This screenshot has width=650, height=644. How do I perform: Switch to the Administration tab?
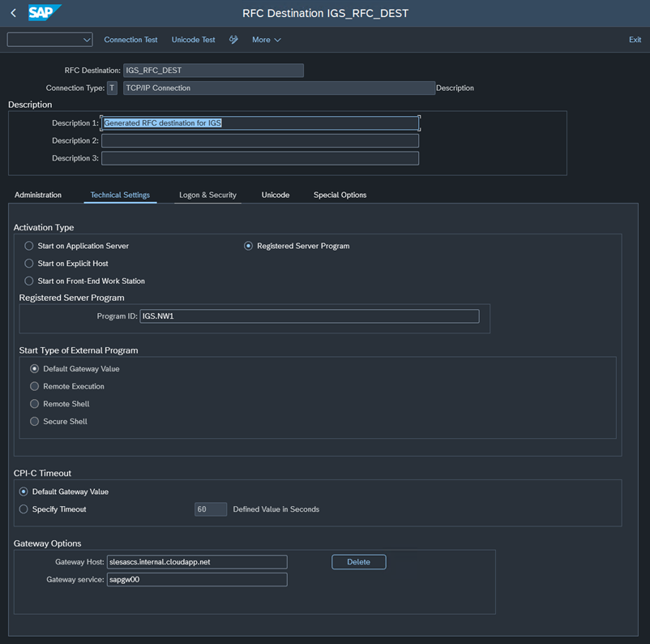click(38, 195)
